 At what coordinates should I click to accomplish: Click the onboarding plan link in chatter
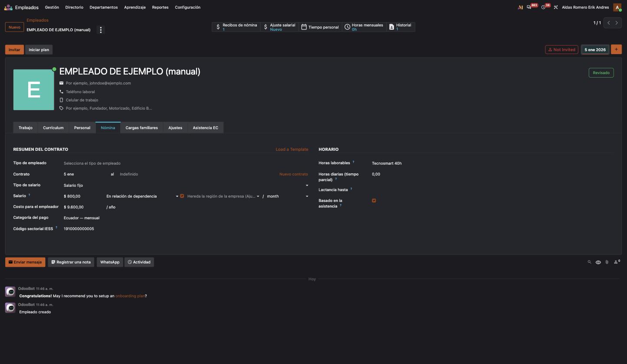point(130,296)
